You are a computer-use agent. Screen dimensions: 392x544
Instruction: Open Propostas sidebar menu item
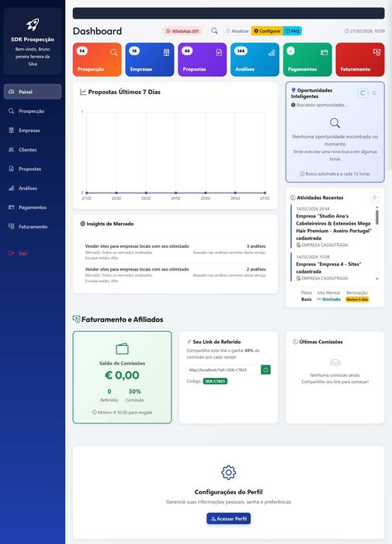click(x=33, y=169)
